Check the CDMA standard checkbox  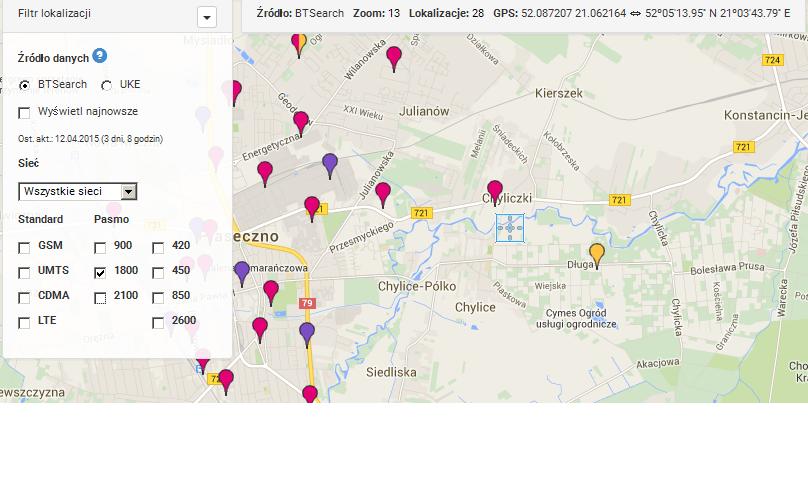point(24,298)
